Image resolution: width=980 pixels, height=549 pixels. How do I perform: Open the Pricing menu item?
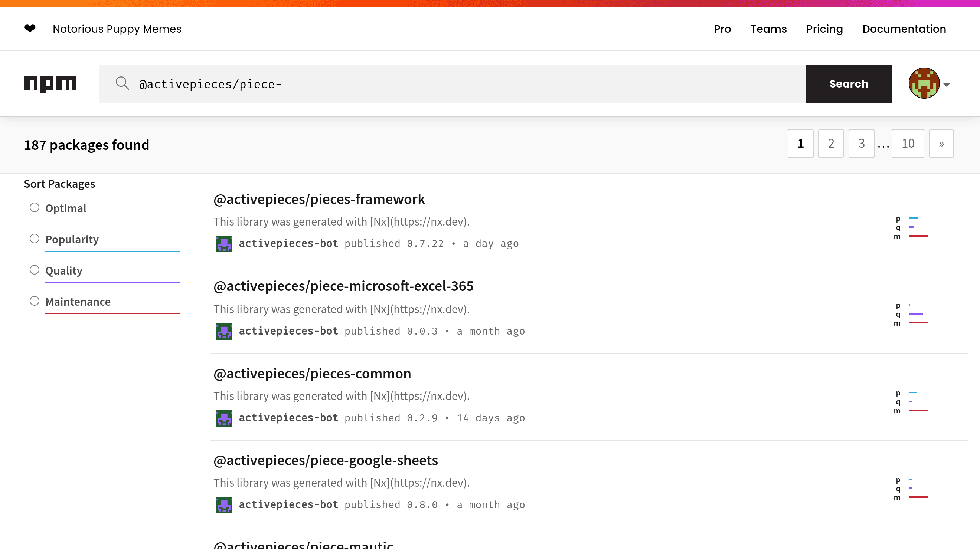click(824, 29)
